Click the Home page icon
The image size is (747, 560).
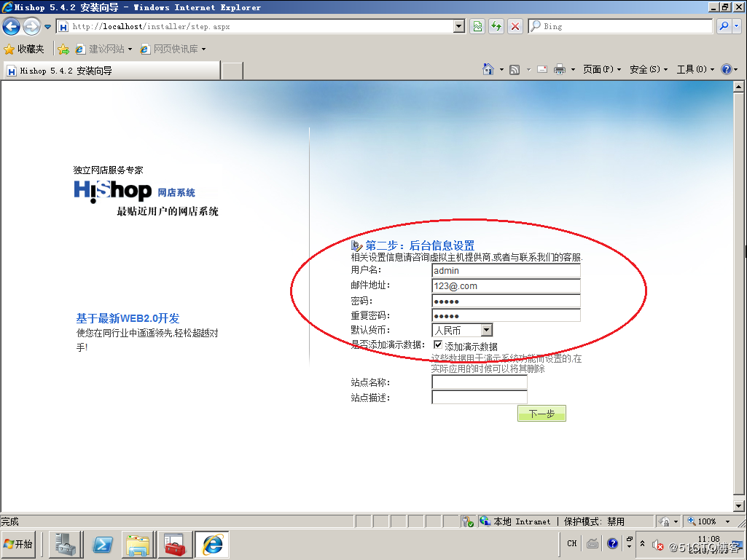click(x=488, y=69)
